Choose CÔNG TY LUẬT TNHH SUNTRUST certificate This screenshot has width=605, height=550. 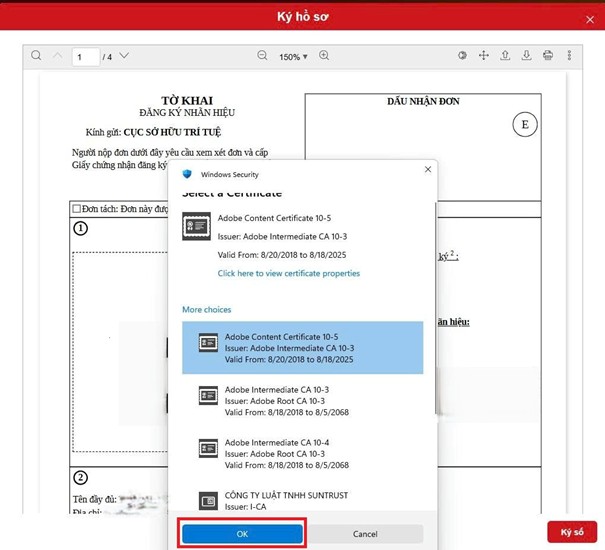[x=302, y=500]
